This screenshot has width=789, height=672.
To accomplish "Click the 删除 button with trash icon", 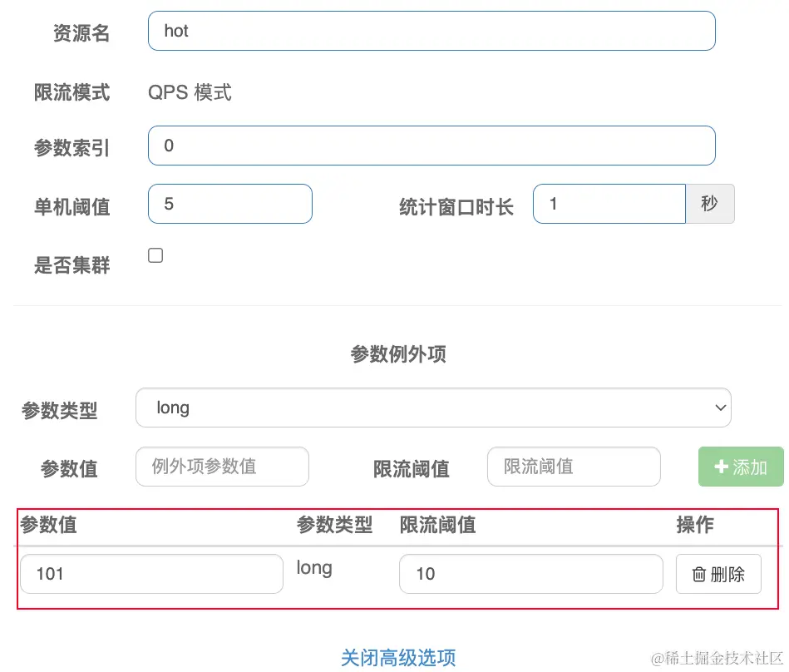I will pyautogui.click(x=718, y=575).
